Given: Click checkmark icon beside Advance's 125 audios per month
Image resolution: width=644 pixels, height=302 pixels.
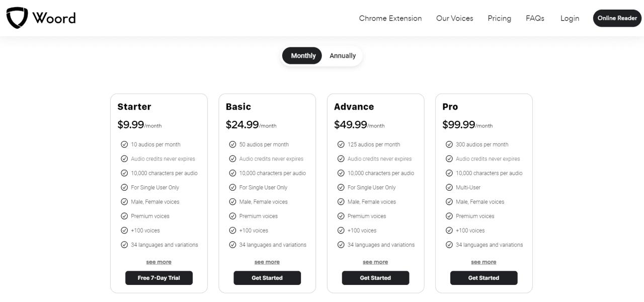Looking at the screenshot, I should tap(341, 144).
